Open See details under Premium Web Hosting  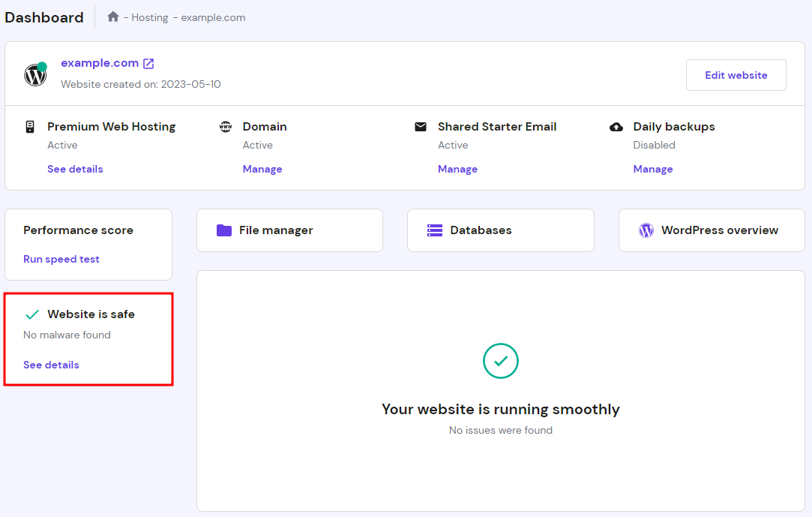pos(75,169)
